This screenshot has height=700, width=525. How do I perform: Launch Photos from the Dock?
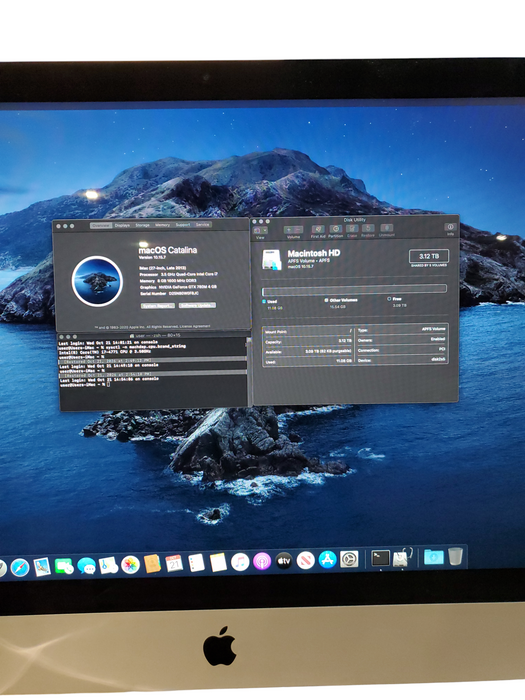tap(130, 565)
